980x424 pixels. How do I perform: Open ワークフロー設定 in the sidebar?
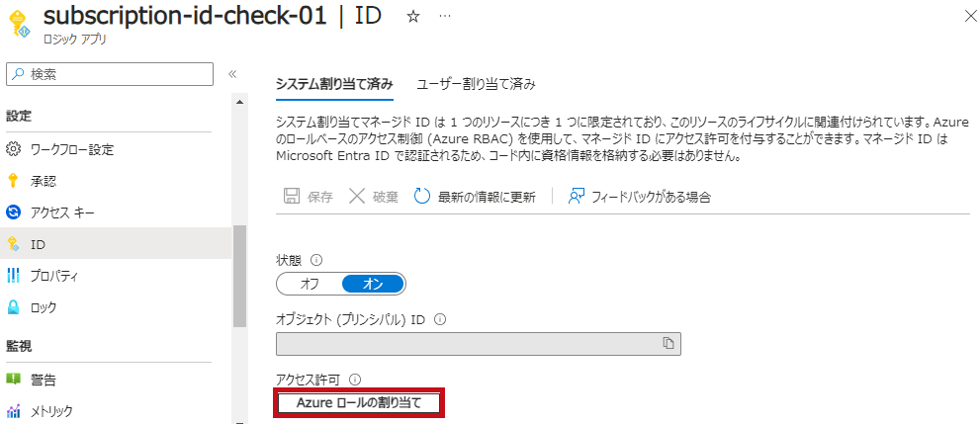pos(71,149)
